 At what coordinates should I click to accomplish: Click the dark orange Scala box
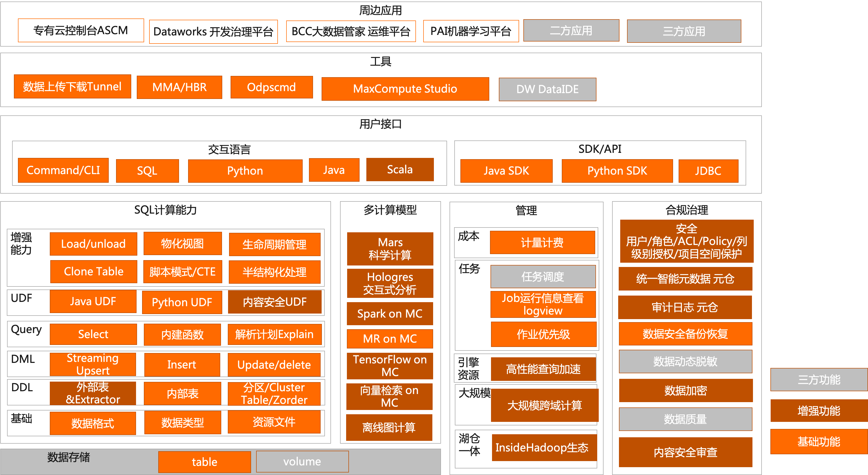click(x=400, y=170)
